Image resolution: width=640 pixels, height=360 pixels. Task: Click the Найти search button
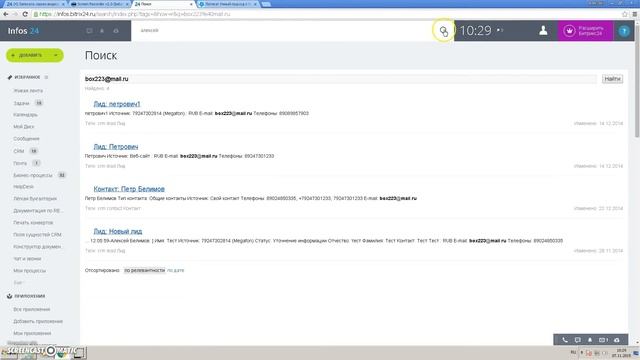(612, 79)
